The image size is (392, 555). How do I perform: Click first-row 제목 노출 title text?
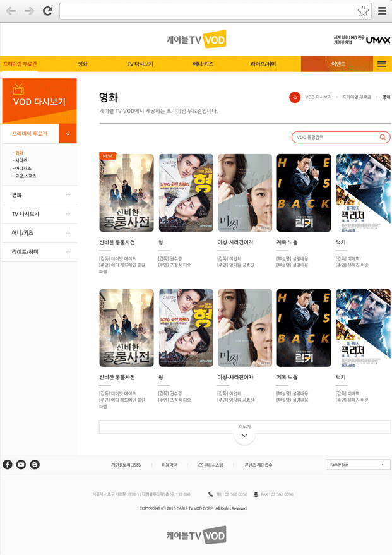(x=287, y=242)
